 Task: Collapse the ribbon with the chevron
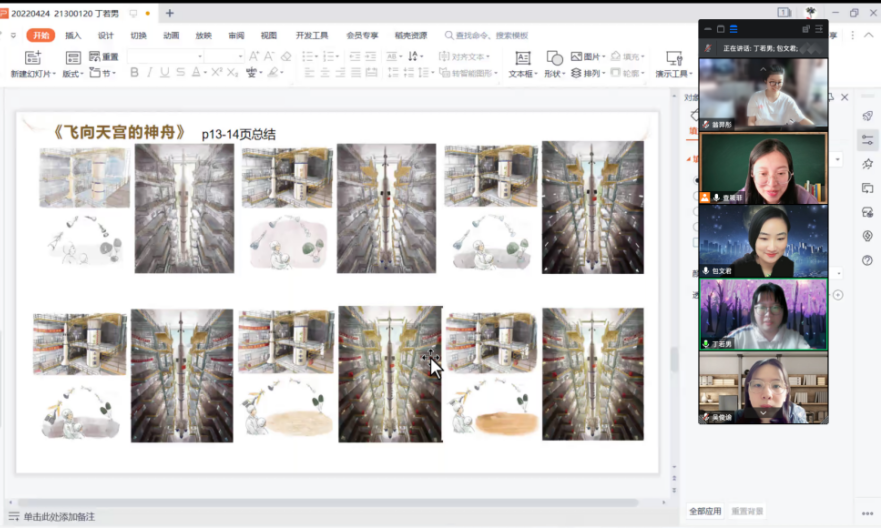[x=869, y=35]
